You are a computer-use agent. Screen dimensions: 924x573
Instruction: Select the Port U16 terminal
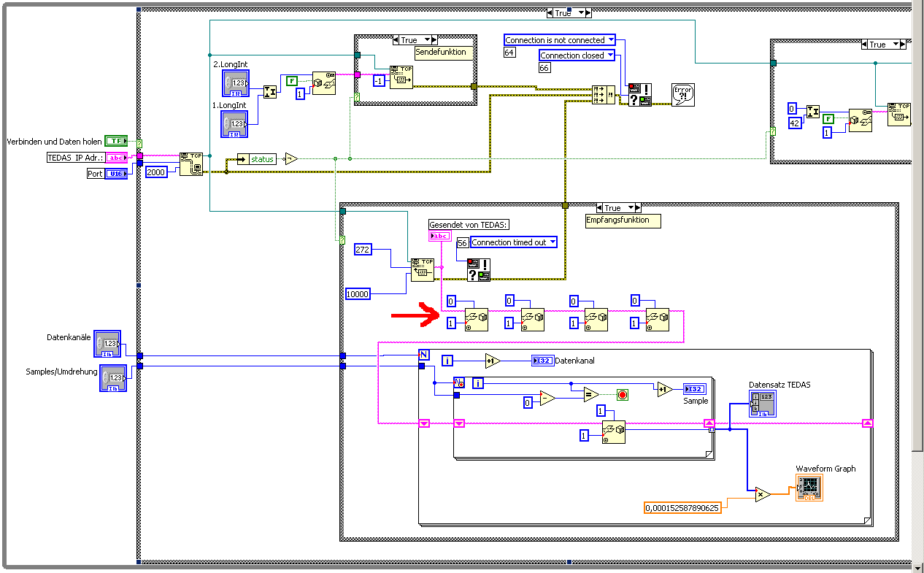[117, 174]
